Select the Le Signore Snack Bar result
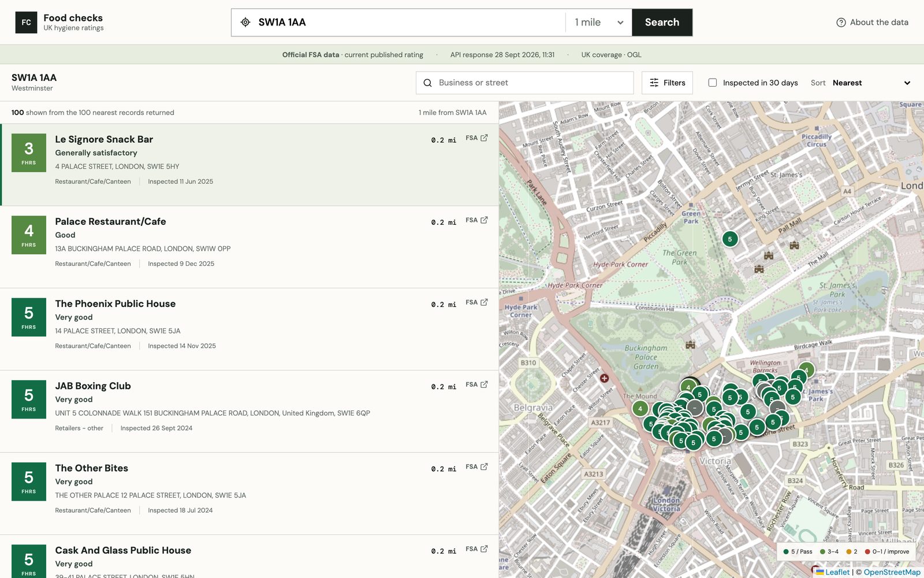This screenshot has width=924, height=578. pyautogui.click(x=250, y=165)
